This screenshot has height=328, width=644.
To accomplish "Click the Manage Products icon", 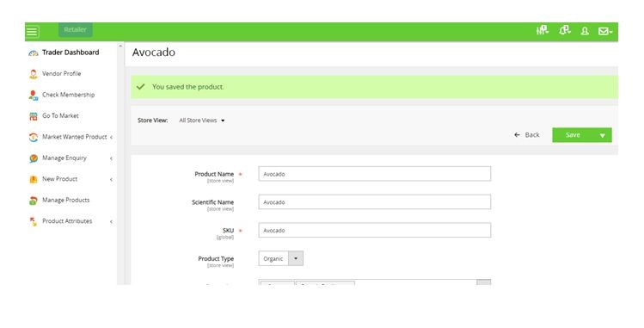I will [x=34, y=201].
